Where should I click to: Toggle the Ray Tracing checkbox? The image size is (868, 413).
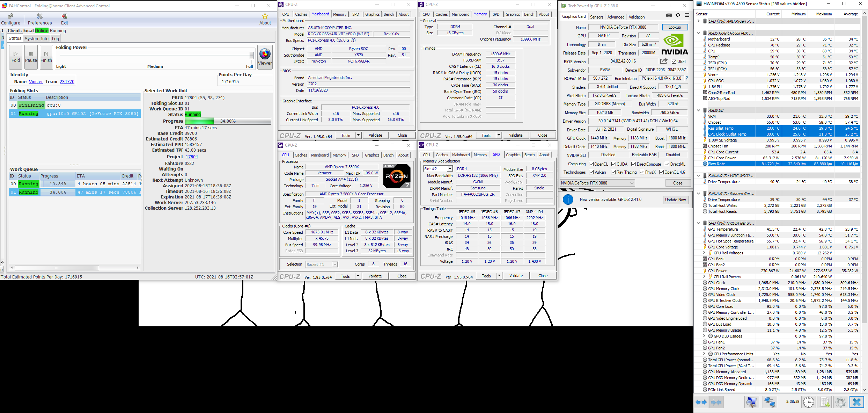[613, 172]
